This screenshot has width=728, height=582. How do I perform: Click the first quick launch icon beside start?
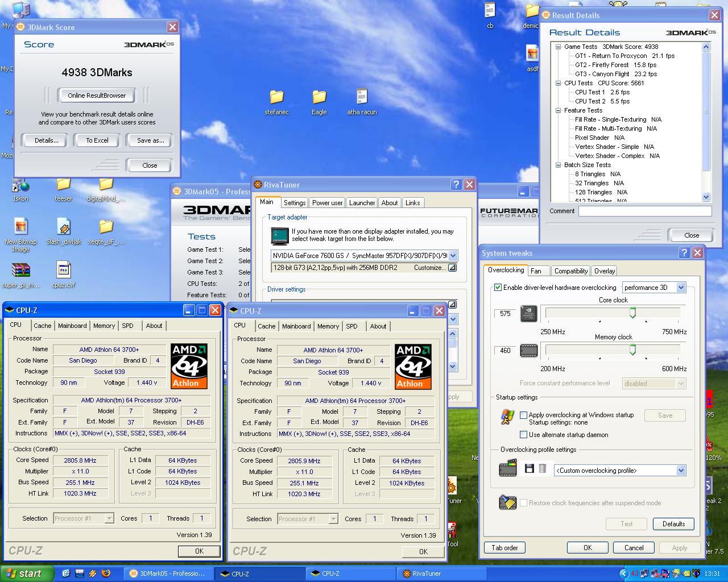pos(66,573)
